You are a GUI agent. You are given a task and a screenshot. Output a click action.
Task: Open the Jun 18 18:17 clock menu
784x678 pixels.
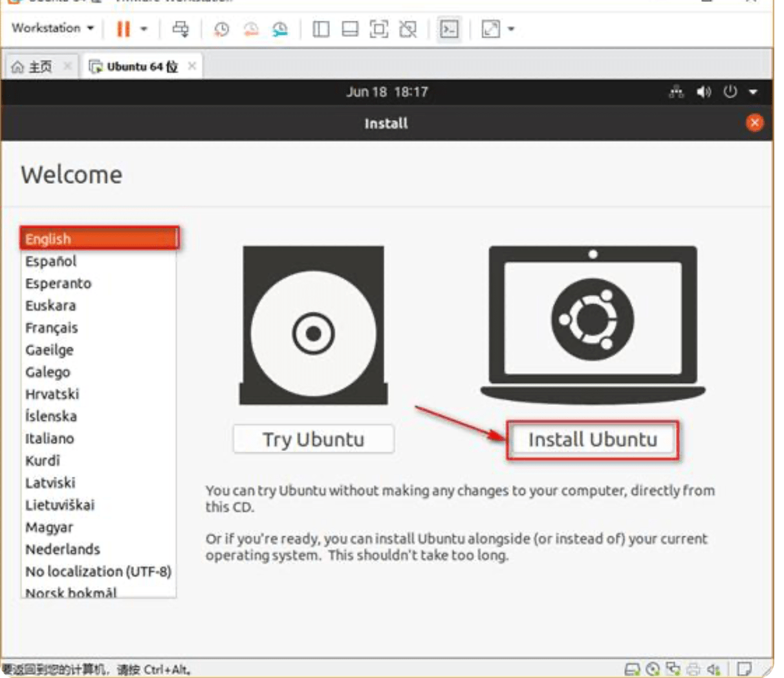coord(387,92)
